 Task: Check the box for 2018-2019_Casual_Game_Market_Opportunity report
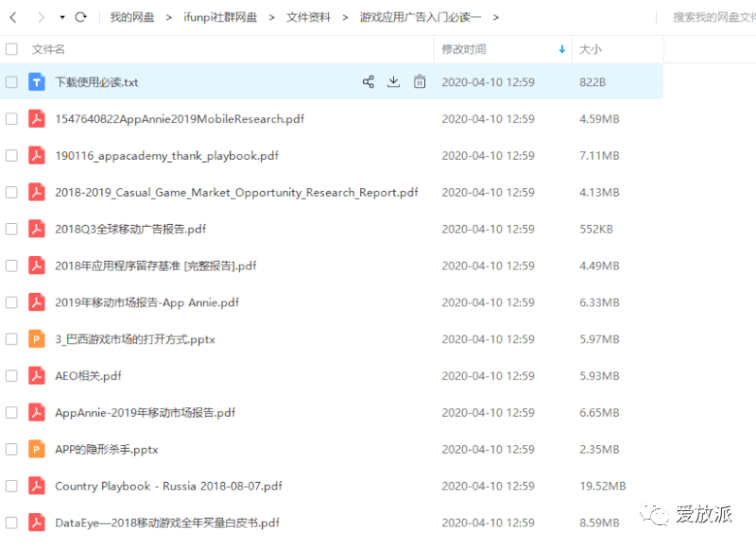click(x=11, y=192)
